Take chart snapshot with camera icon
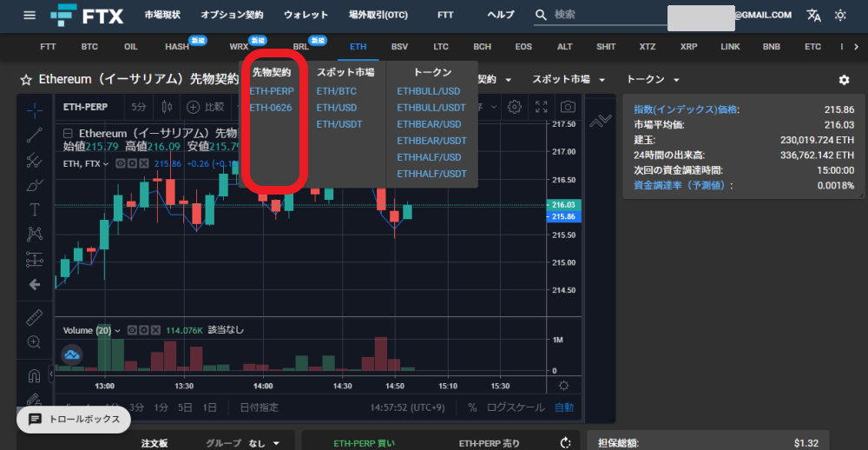This screenshot has width=868, height=450. 568,106
